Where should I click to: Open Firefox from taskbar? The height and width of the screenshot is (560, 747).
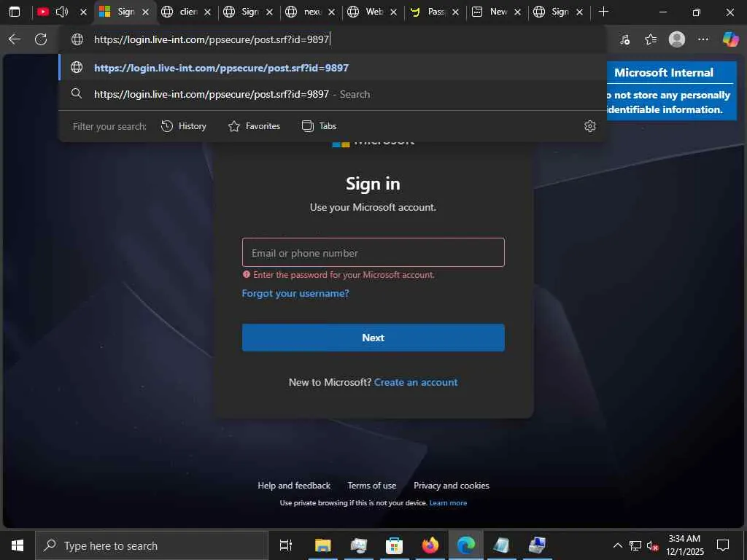[430, 545]
